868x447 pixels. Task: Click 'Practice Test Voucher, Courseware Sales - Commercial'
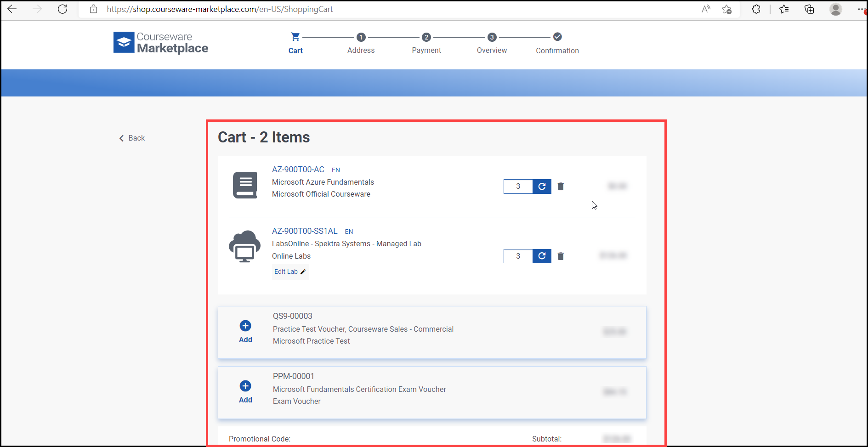(x=363, y=329)
